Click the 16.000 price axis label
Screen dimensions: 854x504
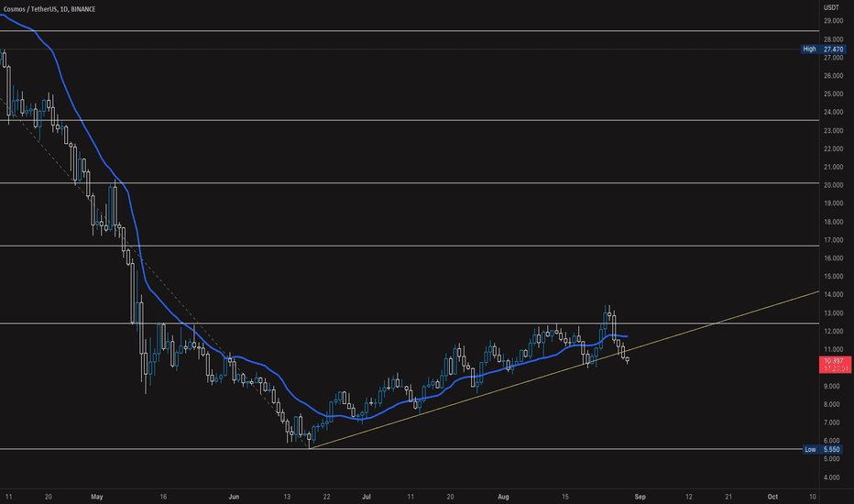click(x=833, y=258)
